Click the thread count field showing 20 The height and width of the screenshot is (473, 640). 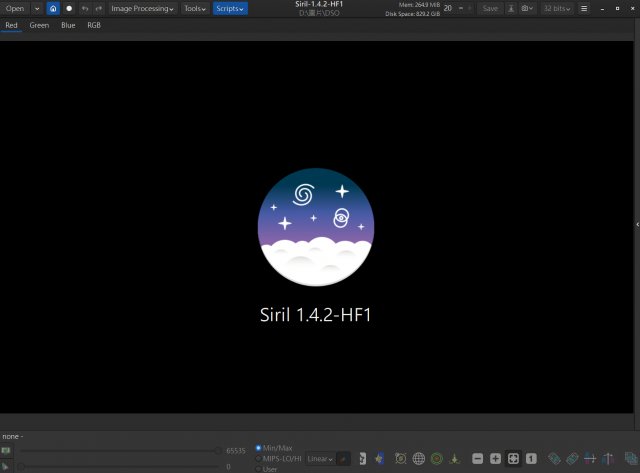coord(448,8)
